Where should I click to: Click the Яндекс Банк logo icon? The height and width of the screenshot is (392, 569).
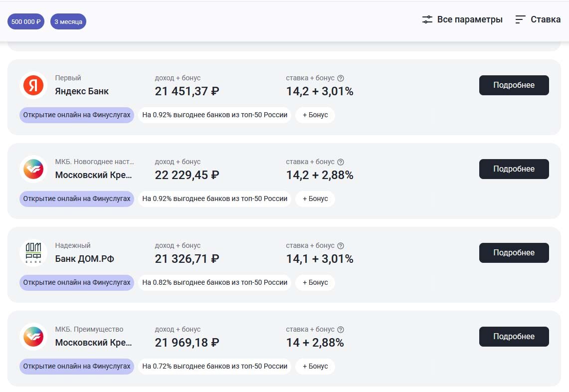tap(33, 85)
